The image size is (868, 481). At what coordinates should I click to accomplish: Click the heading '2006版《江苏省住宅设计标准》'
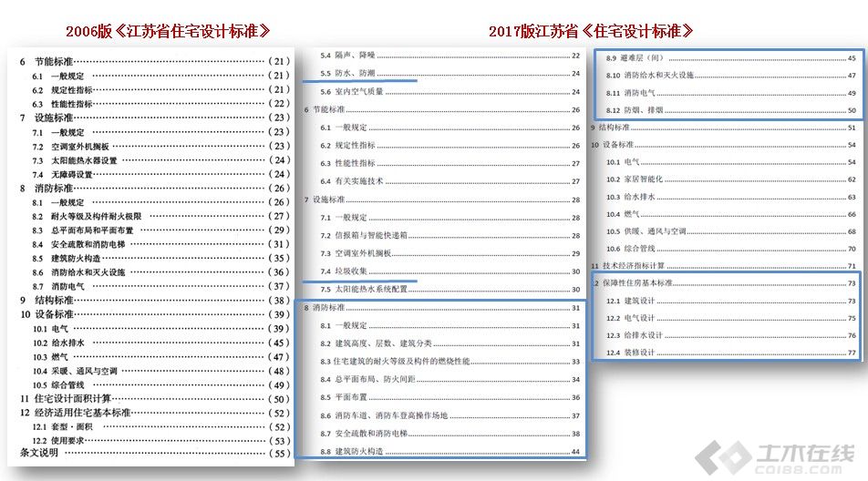click(x=168, y=31)
